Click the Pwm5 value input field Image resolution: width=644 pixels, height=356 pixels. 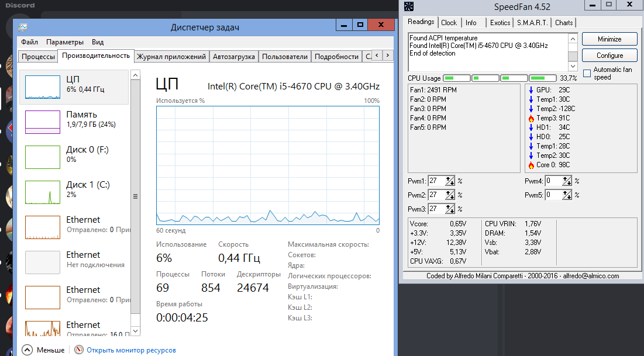click(554, 195)
